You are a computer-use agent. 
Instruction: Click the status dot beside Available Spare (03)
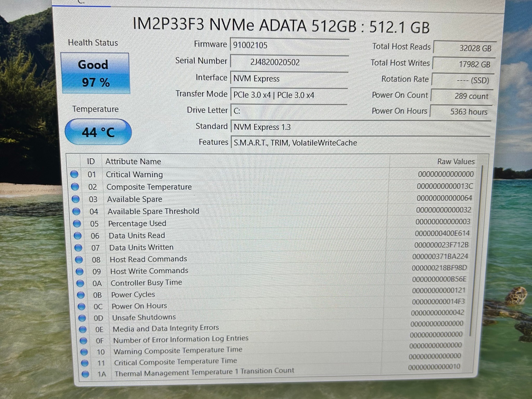[75, 199]
